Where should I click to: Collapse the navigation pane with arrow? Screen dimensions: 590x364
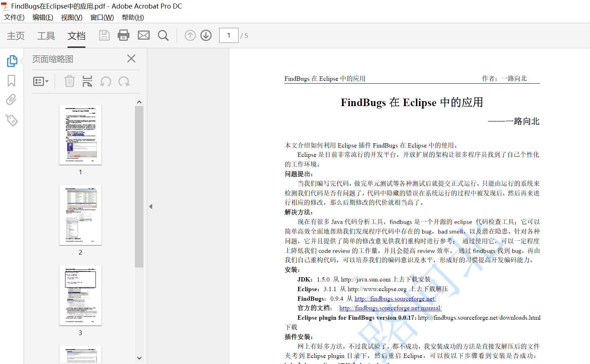pos(151,206)
